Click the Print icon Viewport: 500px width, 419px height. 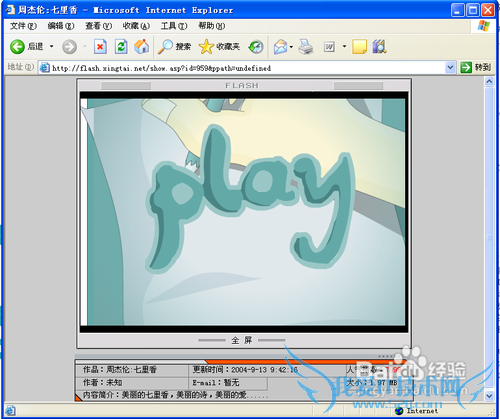pyautogui.click(x=306, y=47)
